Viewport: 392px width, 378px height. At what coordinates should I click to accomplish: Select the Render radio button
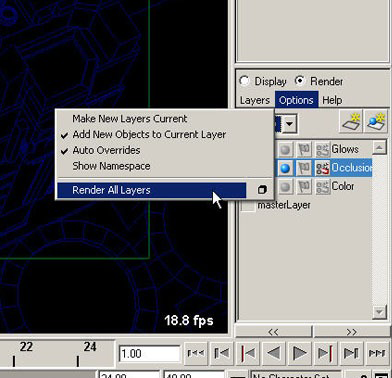tap(300, 81)
